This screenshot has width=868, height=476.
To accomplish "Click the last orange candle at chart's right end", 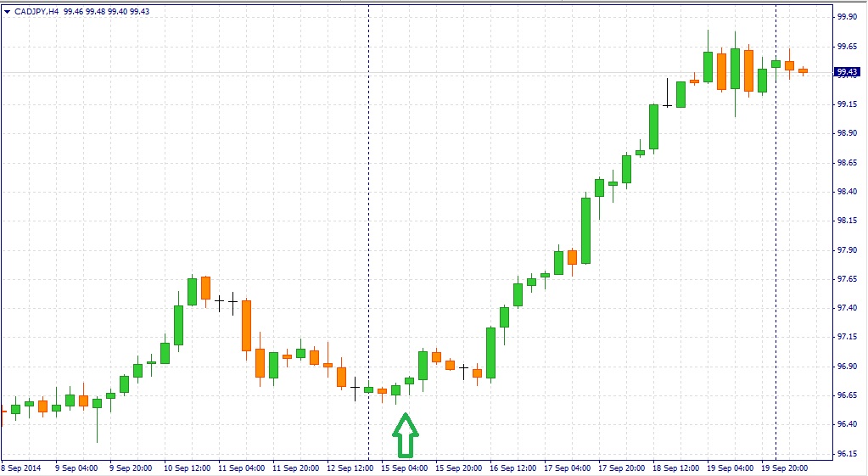I will tap(803, 71).
